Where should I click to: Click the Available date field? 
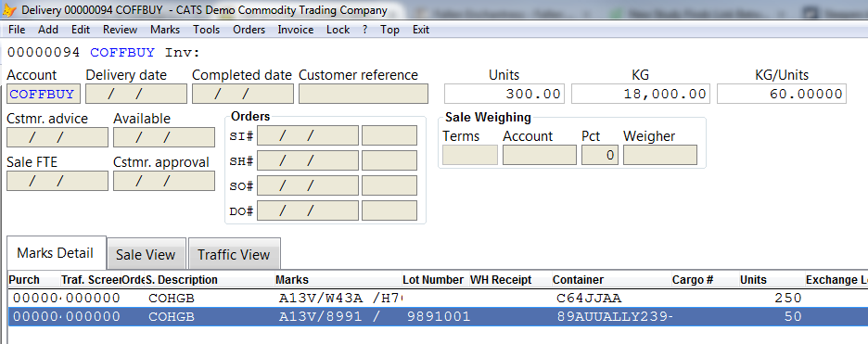(x=164, y=137)
